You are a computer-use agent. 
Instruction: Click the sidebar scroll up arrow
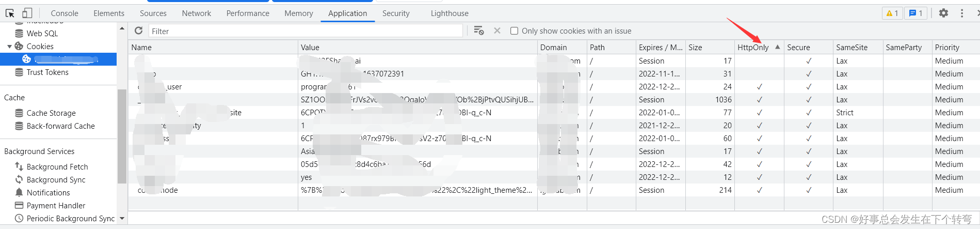[122, 28]
